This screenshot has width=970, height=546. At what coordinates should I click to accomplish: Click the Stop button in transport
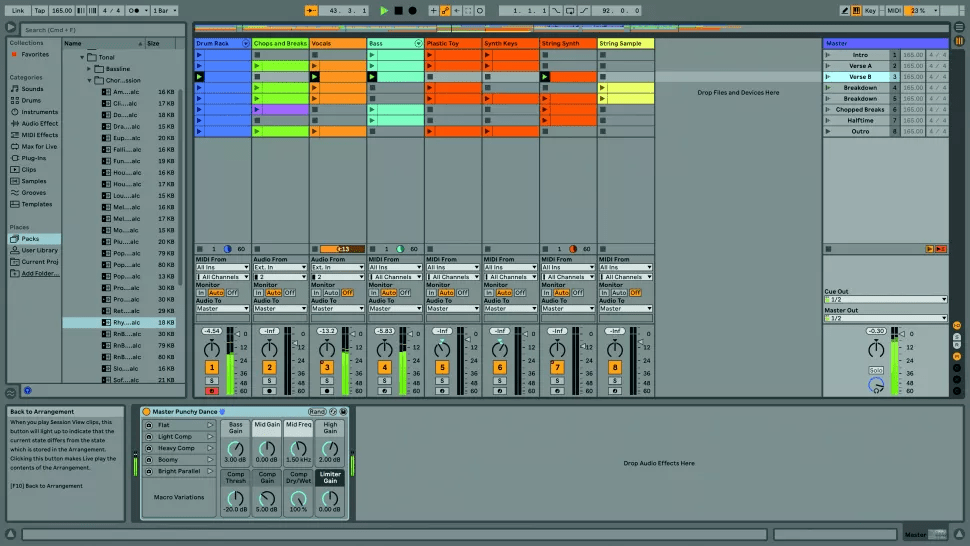click(x=398, y=10)
